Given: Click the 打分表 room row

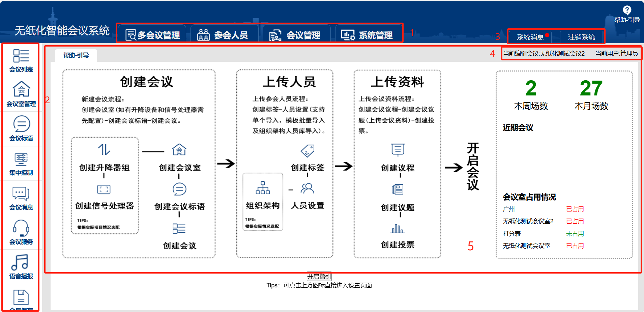Looking at the screenshot, I should (x=543, y=233).
